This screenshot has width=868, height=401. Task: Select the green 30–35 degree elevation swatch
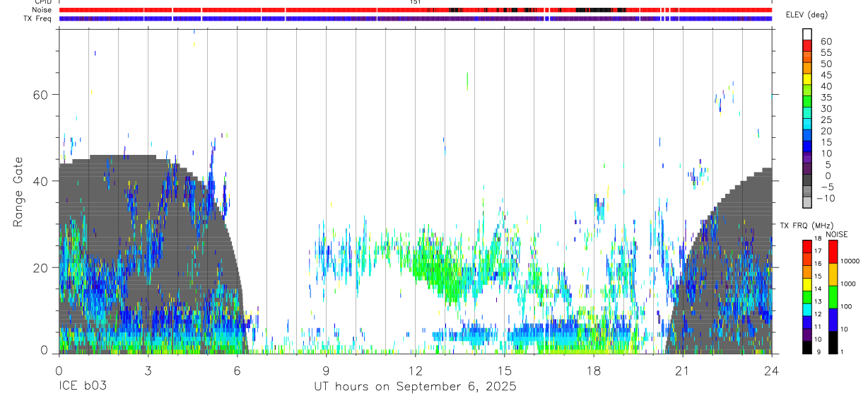[x=807, y=103]
